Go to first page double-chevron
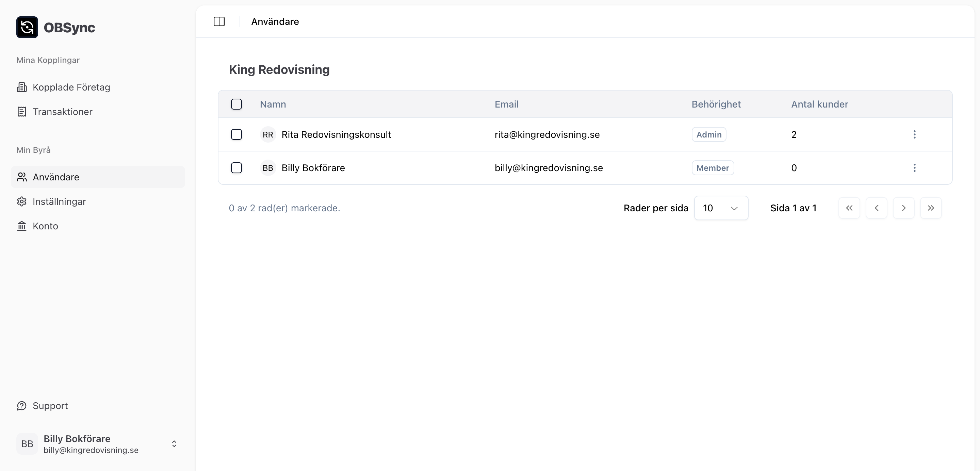 849,208
